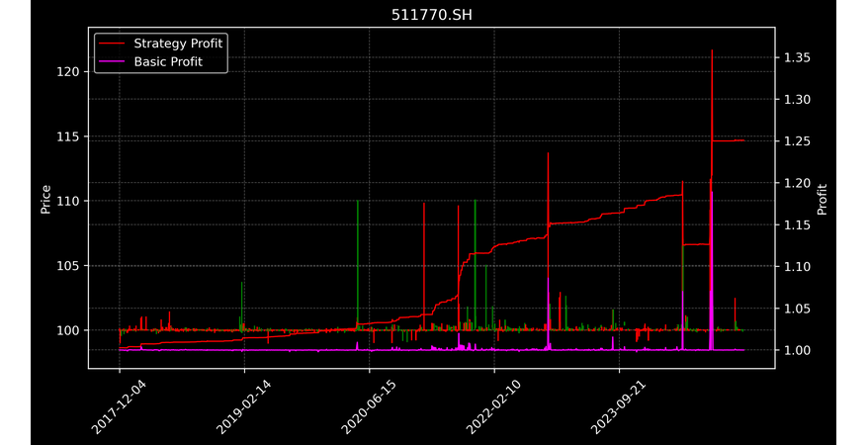Select the Basic Profit legend label
Viewport: 868px width, 445px height.
click(168, 62)
